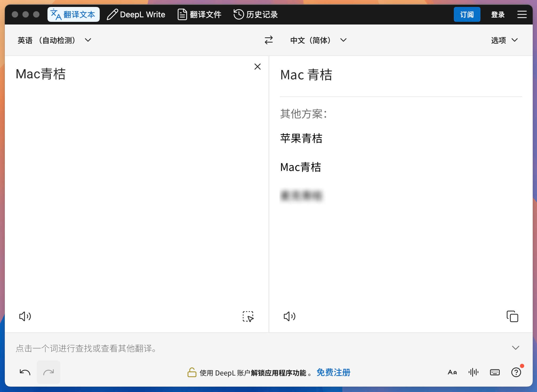Open the hamburger menu icon

(522, 14)
